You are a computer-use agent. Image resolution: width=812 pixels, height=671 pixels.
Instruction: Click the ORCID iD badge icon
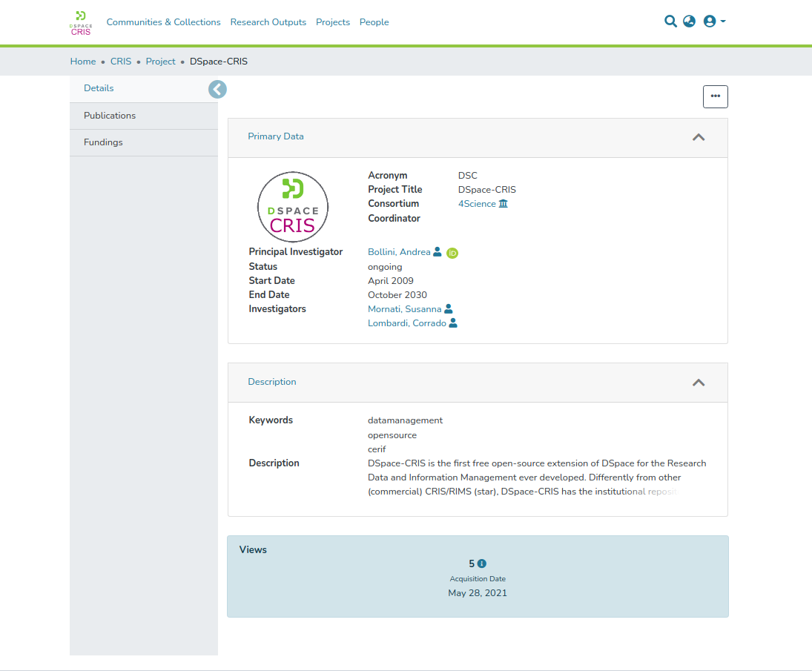(x=452, y=253)
